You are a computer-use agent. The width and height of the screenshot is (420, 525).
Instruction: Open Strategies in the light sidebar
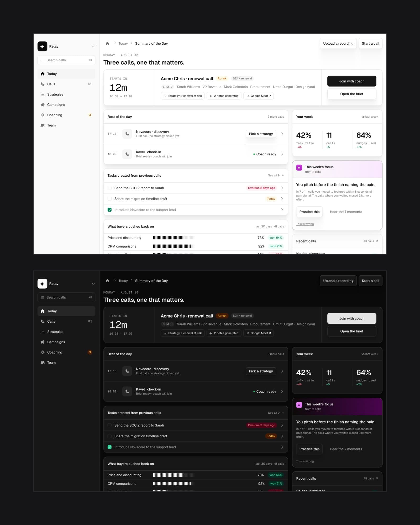[x=66, y=94]
